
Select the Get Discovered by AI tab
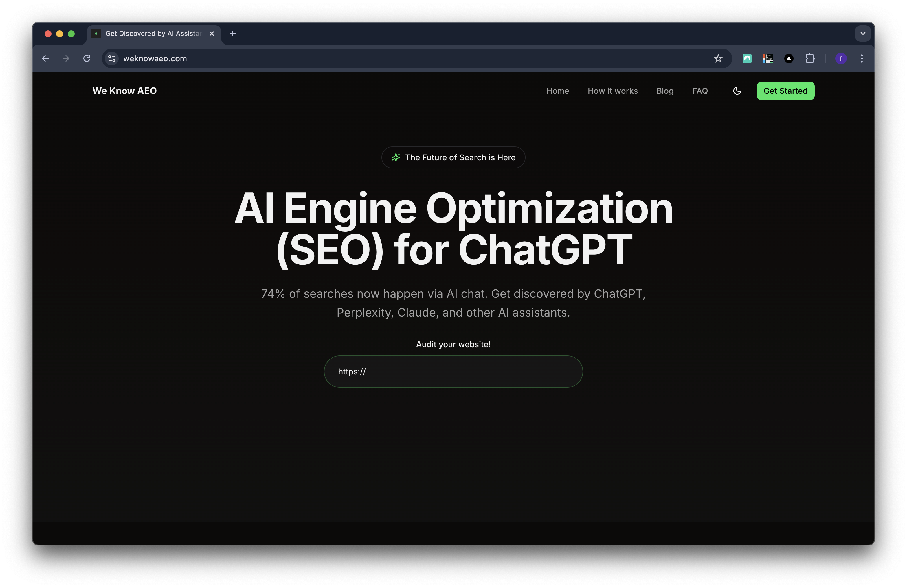click(x=153, y=34)
